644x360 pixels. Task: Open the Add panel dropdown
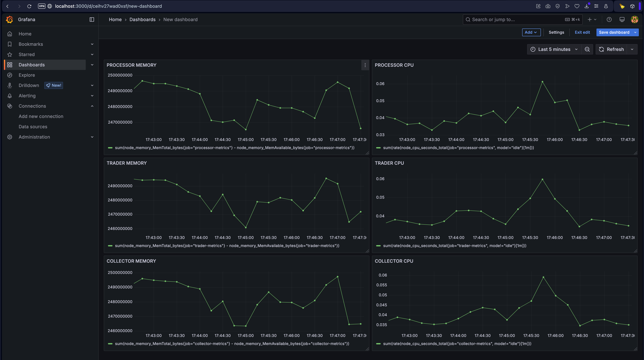[x=531, y=32]
